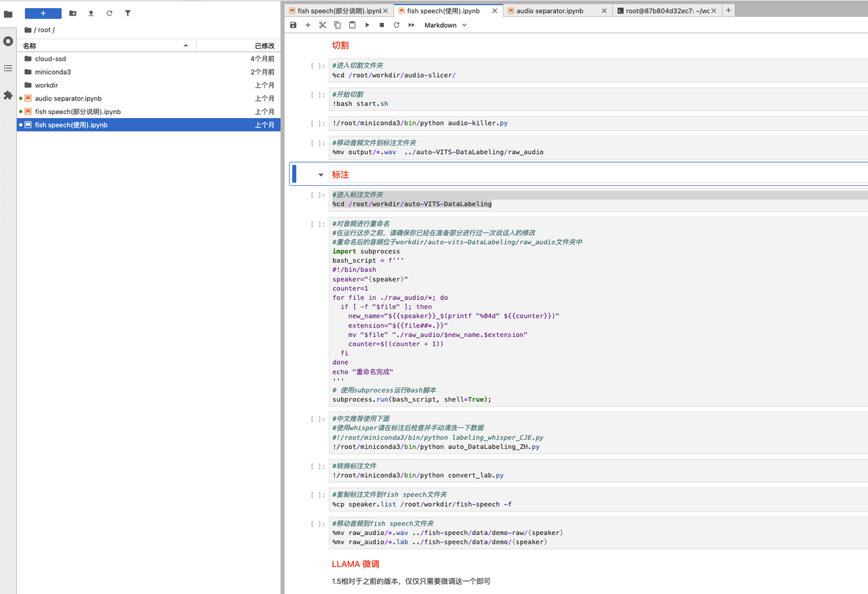
Task: Close the audio separator.ipynb tab
Action: coord(604,11)
